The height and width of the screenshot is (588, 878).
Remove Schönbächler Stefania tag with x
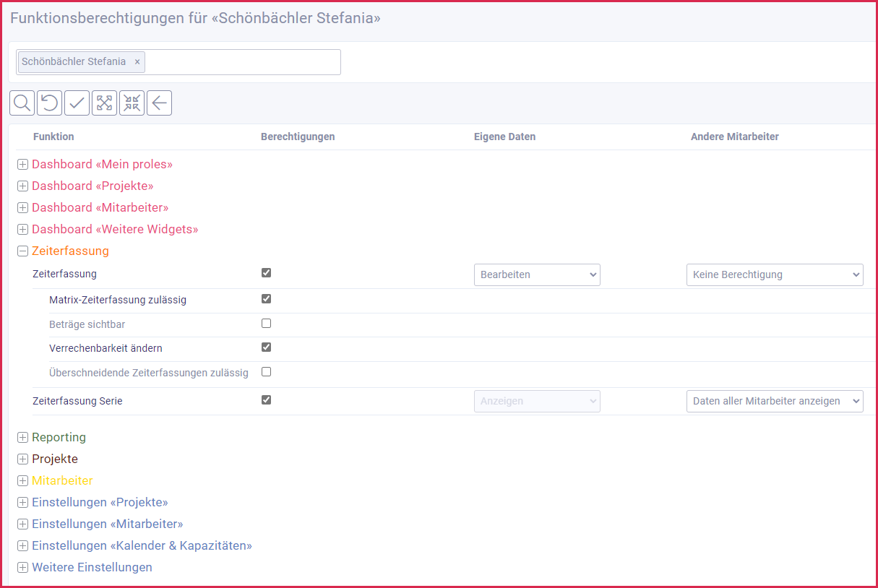137,62
